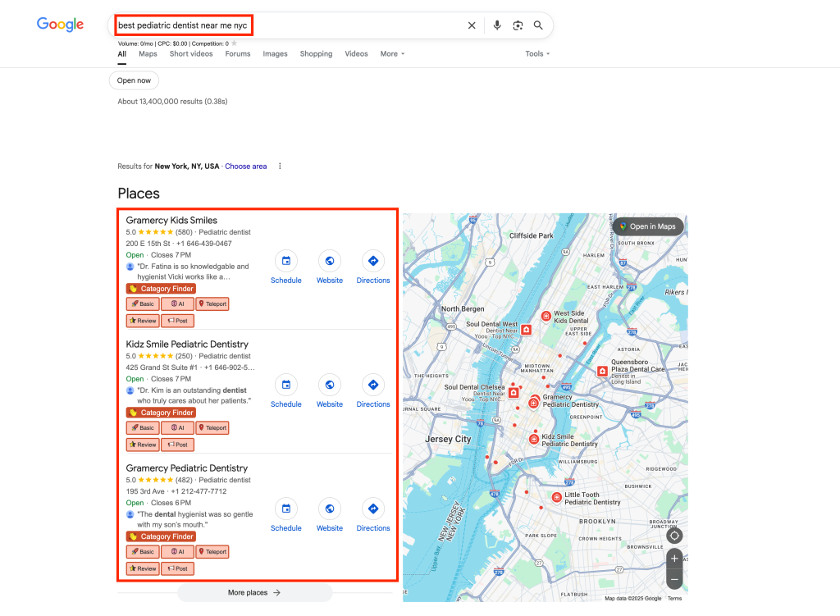The height and width of the screenshot is (616, 840).
Task: Click AI button under Gramercy Pediatric Dentistry
Action: [177, 551]
